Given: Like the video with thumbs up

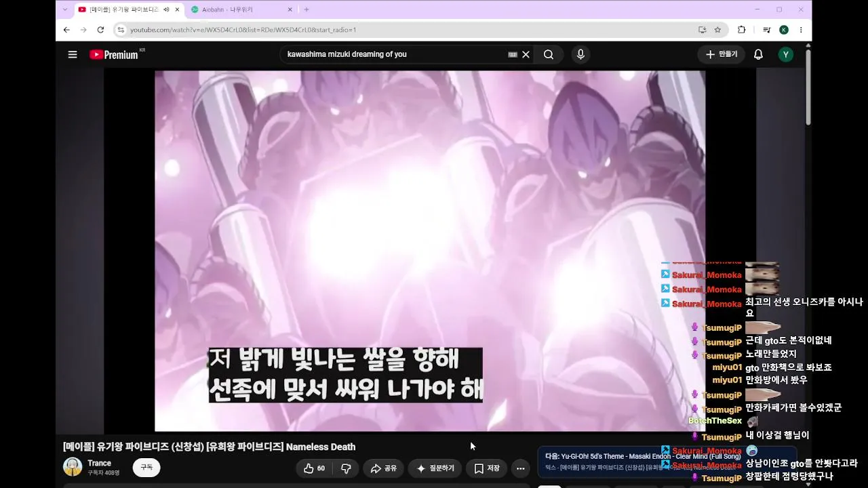Looking at the screenshot, I should pos(314,468).
